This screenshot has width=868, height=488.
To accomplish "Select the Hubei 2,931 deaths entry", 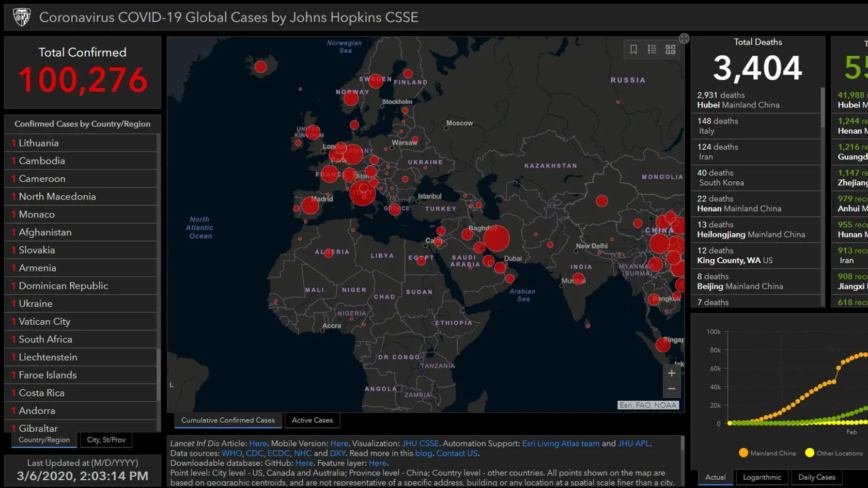I will (755, 100).
